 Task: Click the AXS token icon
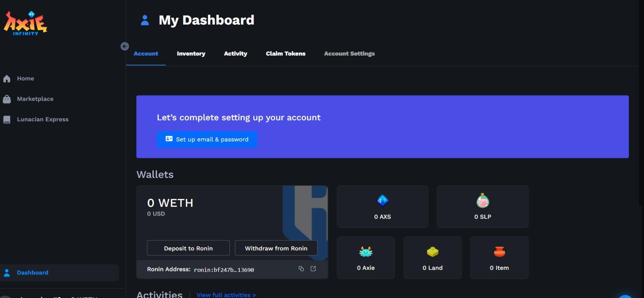coord(382,201)
